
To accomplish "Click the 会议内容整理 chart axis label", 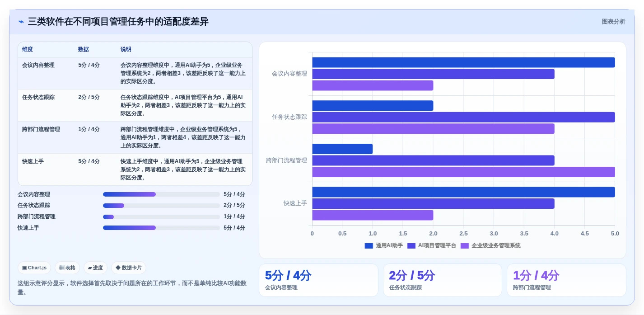I will pyautogui.click(x=289, y=74).
